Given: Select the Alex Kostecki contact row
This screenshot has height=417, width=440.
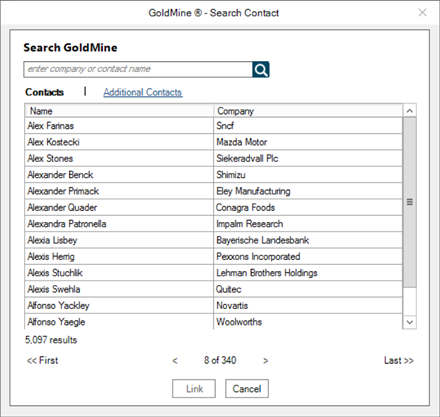Looking at the screenshot, I should pyautogui.click(x=213, y=142).
